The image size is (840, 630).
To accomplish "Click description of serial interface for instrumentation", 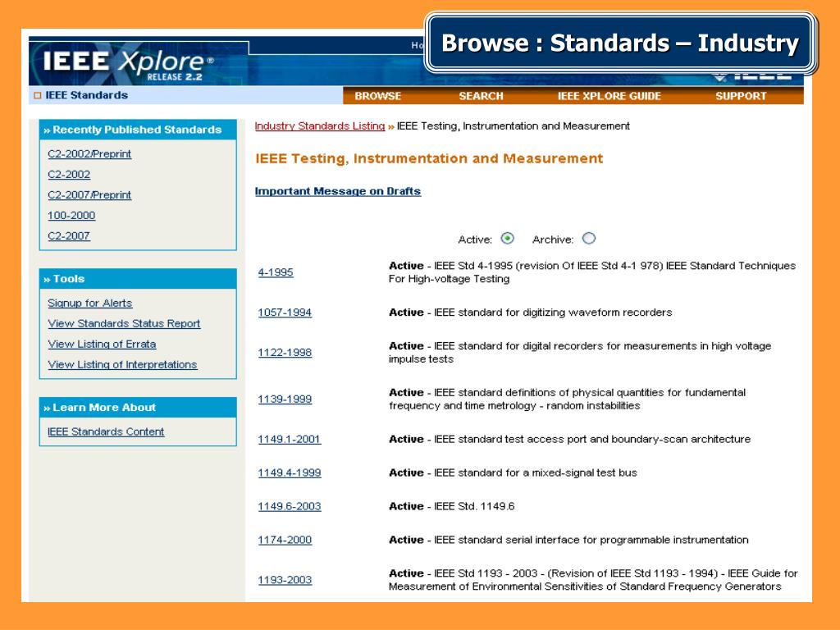I will (x=568, y=540).
